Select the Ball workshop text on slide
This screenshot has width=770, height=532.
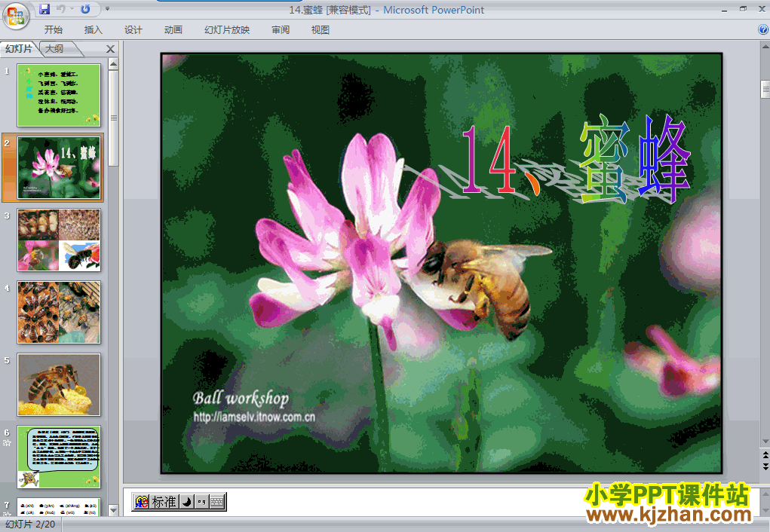click(241, 398)
